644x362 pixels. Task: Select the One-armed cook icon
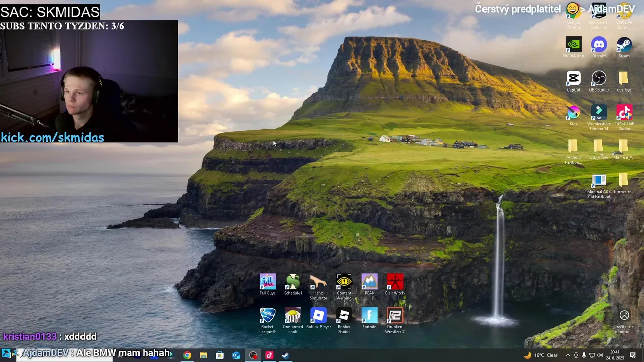(293, 321)
